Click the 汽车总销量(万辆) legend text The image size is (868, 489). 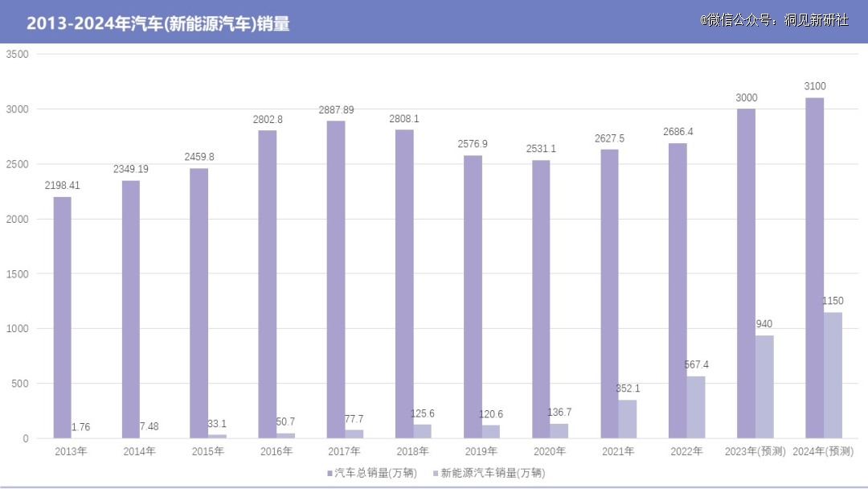point(375,474)
